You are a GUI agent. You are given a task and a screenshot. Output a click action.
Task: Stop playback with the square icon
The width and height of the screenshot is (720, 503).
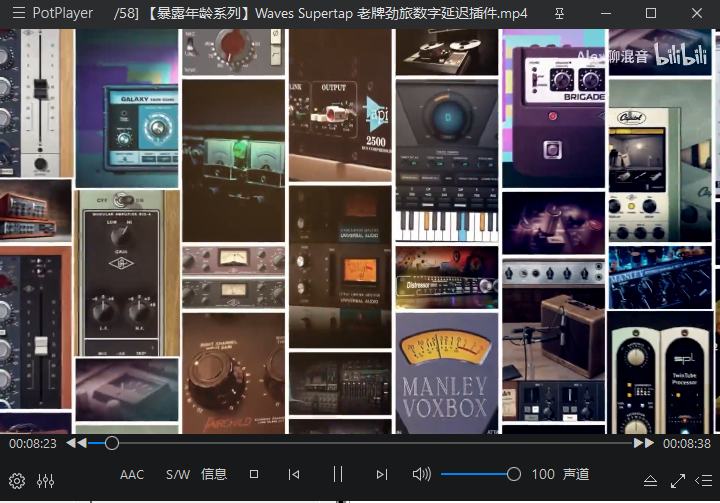click(x=254, y=474)
